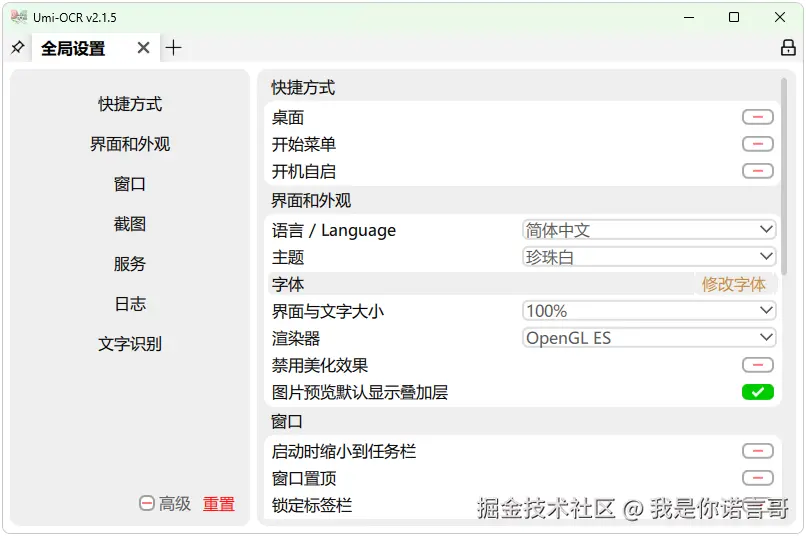806x538 pixels.
Task: Open the 界面与文字大小 dropdown showing 100%
Action: click(x=649, y=310)
